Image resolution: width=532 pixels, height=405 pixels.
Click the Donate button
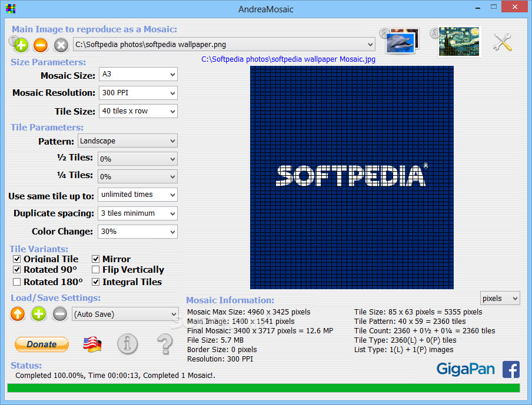42,344
